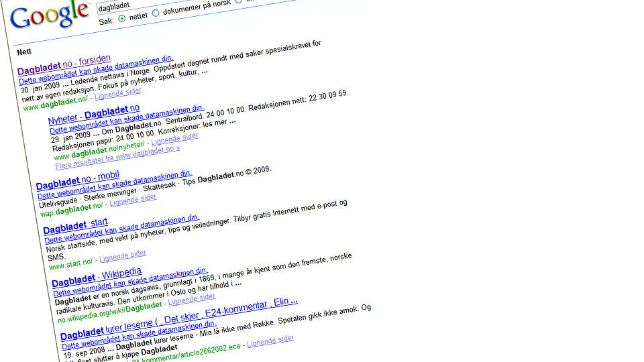Image resolution: width=644 pixels, height=362 pixels.
Task: Select 'dokumenter på norsk' radio button
Action: tap(156, 13)
